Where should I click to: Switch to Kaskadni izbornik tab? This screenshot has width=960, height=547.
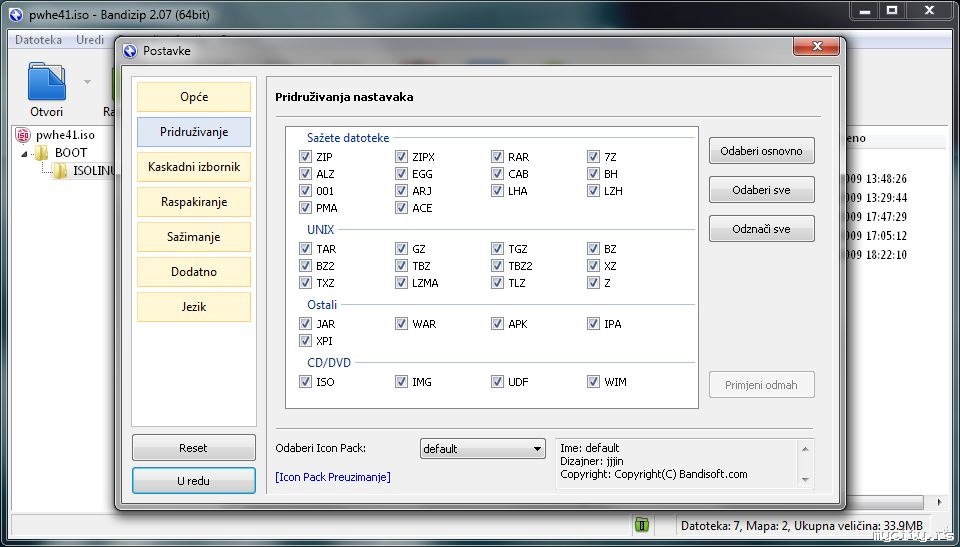(x=194, y=167)
